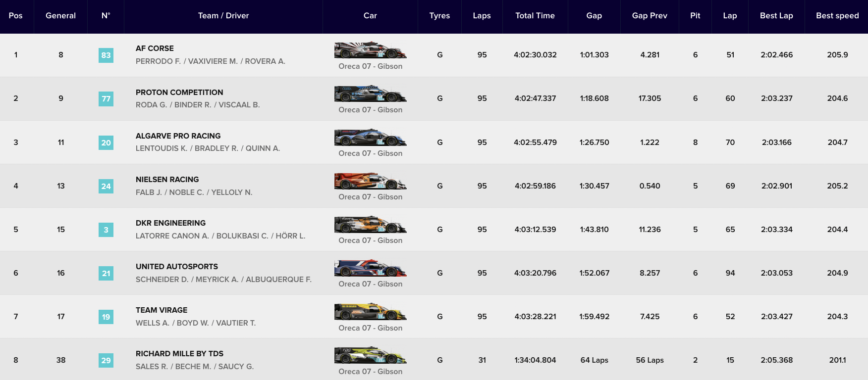Sort by the Best Lap column header
Viewport: 868px width, 380px height.
click(x=776, y=16)
